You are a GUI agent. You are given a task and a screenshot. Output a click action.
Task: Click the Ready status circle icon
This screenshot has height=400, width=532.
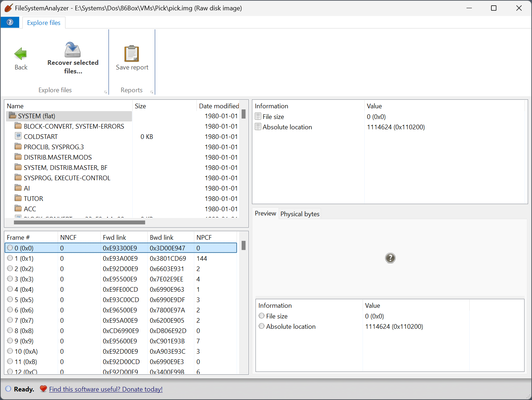[8, 389]
